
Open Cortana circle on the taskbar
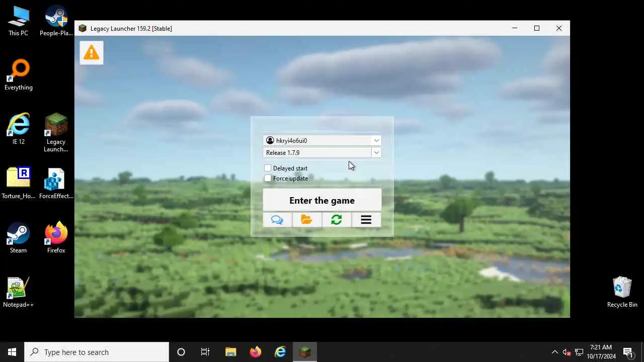tap(181, 352)
